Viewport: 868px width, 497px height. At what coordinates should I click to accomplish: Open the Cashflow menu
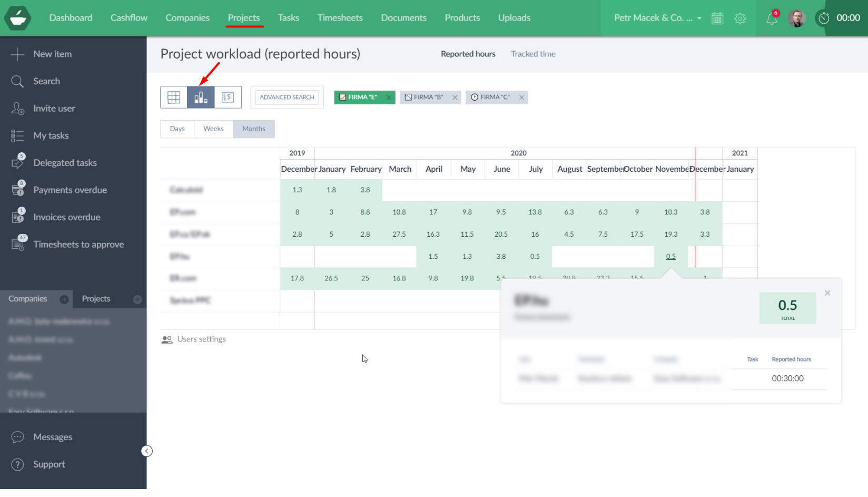click(x=129, y=18)
